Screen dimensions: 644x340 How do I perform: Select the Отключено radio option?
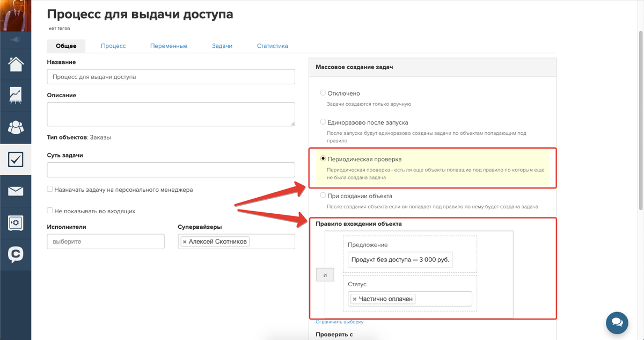tap(323, 93)
